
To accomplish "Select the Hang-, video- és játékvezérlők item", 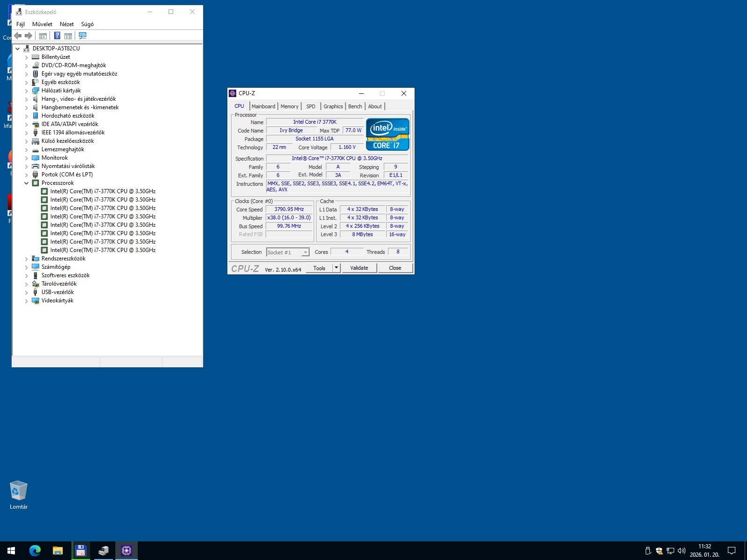I will click(78, 99).
